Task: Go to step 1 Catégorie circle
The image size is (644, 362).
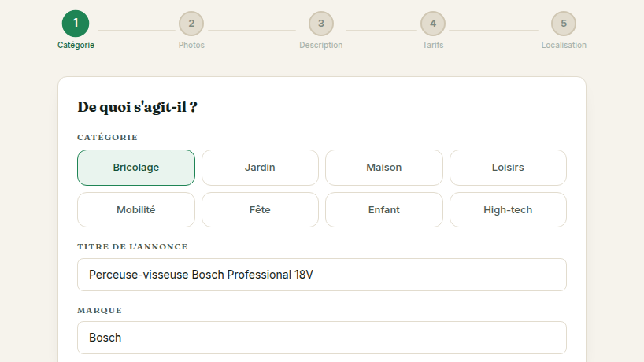Action: 76,24
